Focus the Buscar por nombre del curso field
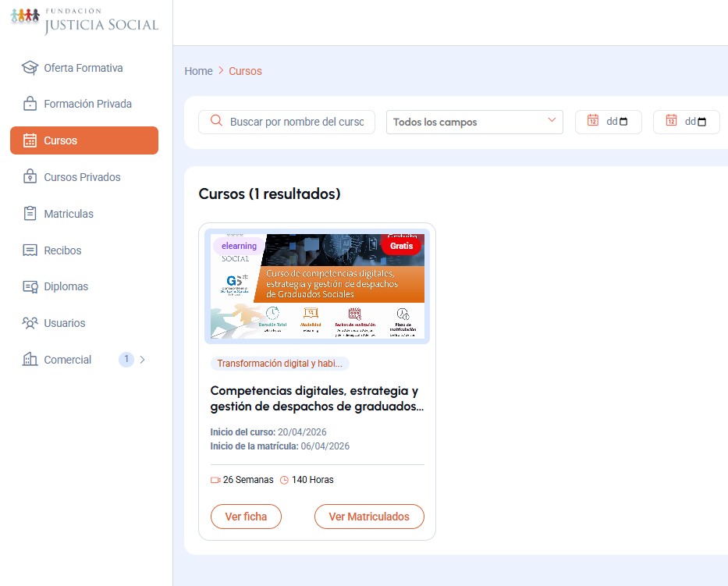The width and height of the screenshot is (728, 586). coord(286,122)
